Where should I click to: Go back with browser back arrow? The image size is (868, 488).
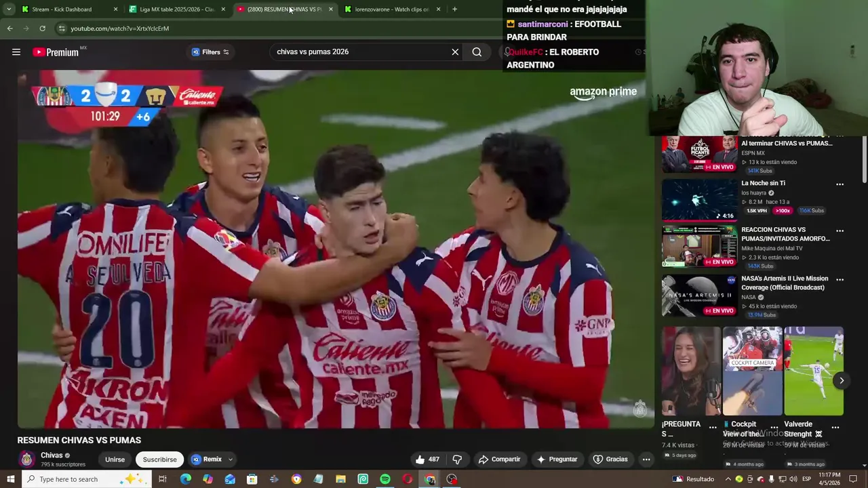tap(10, 28)
